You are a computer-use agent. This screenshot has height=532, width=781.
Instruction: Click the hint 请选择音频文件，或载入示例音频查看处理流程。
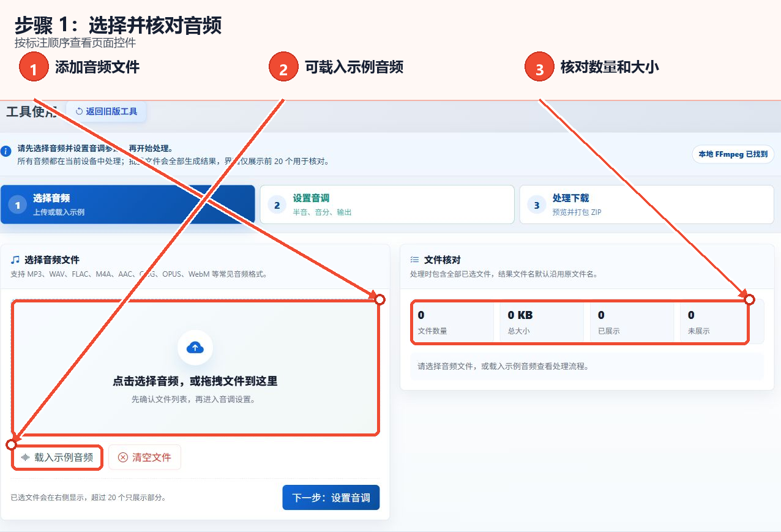[503, 366]
